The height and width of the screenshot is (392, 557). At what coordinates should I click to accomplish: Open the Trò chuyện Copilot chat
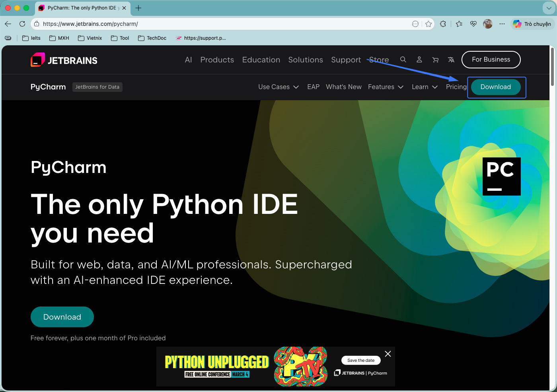(x=532, y=24)
